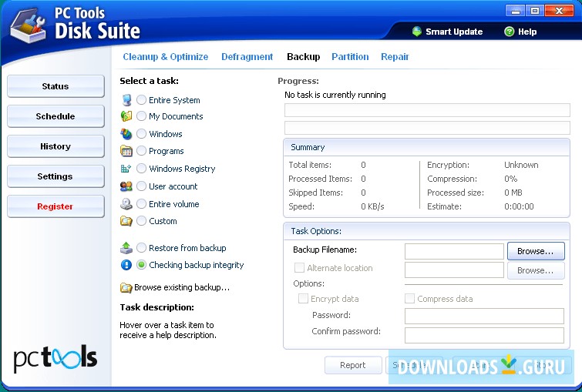This screenshot has width=582, height=392.
Task: Click the User account people icon
Action: click(x=126, y=186)
